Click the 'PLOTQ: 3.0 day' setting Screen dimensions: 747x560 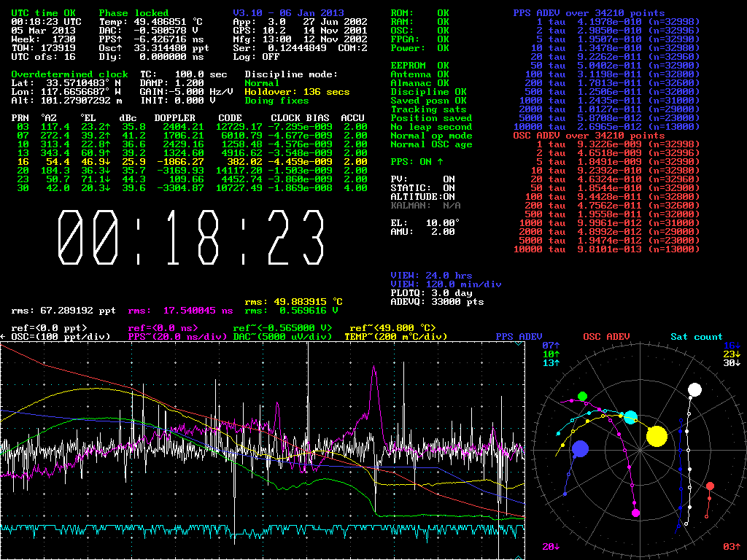[x=431, y=293]
